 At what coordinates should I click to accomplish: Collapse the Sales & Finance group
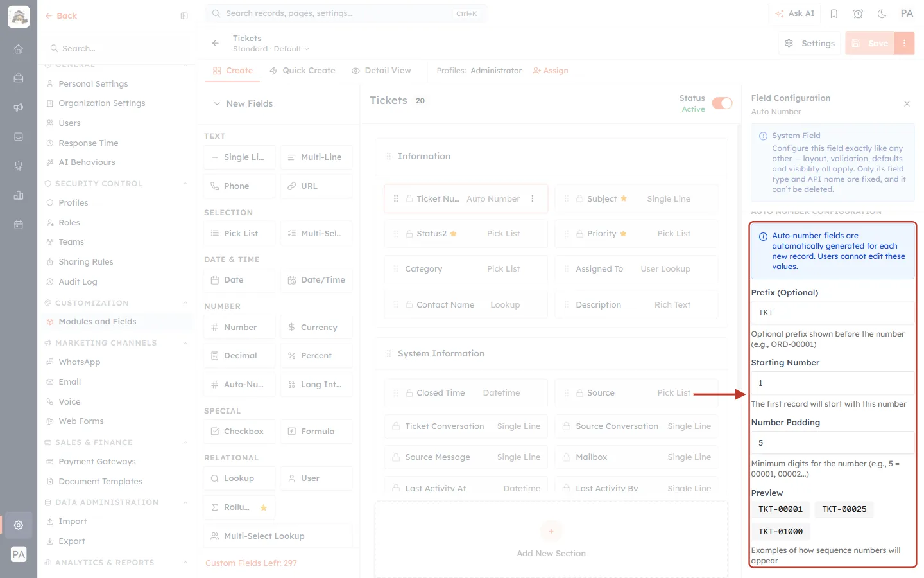(x=185, y=442)
